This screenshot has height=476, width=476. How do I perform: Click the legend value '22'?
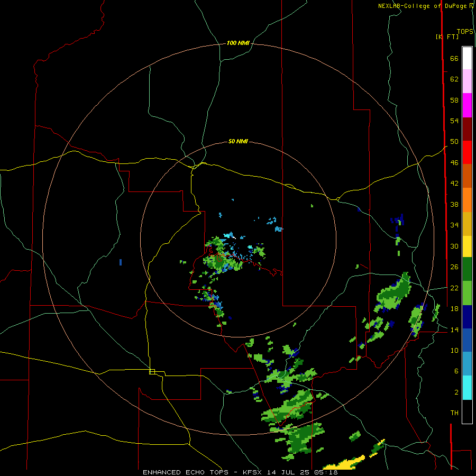pos(454,288)
